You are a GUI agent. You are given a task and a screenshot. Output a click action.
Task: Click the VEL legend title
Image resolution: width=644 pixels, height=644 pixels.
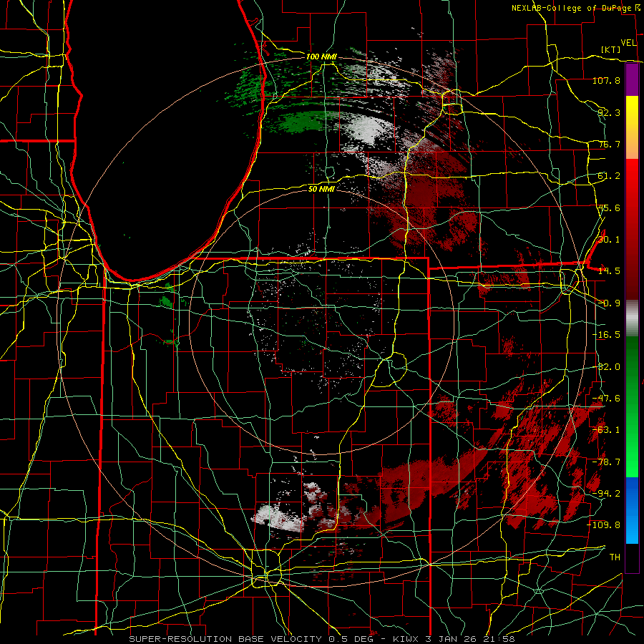click(628, 43)
